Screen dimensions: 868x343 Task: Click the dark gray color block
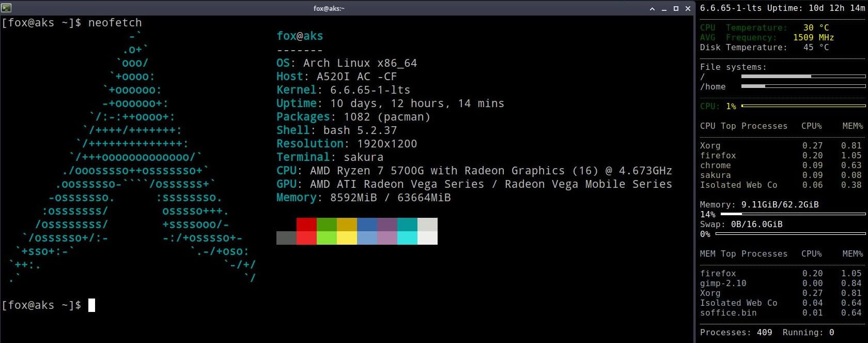[x=286, y=238]
